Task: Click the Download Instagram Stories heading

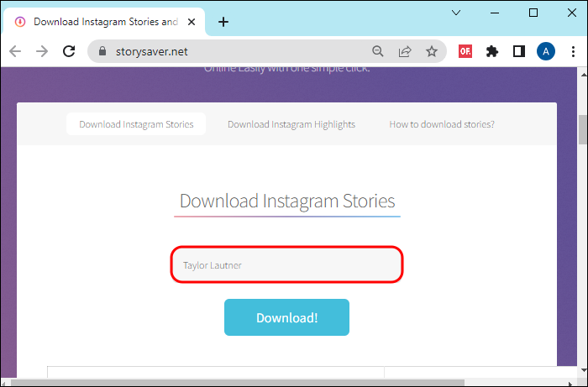Action: click(x=287, y=201)
